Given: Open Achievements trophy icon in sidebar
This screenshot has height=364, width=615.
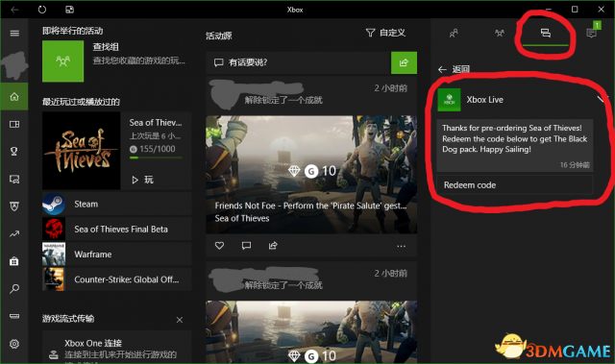Looking at the screenshot, I should (14, 152).
